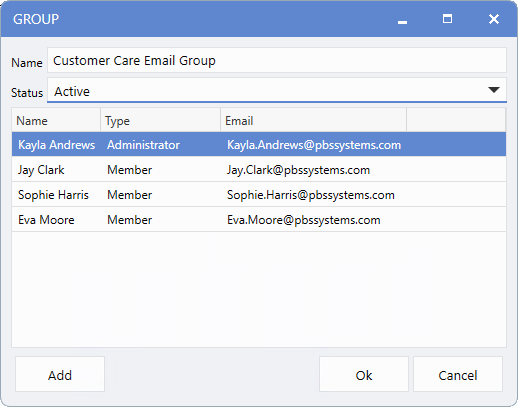Image resolution: width=518 pixels, height=407 pixels.
Task: Select the Jay Clark row
Action: pyautogui.click(x=259, y=170)
